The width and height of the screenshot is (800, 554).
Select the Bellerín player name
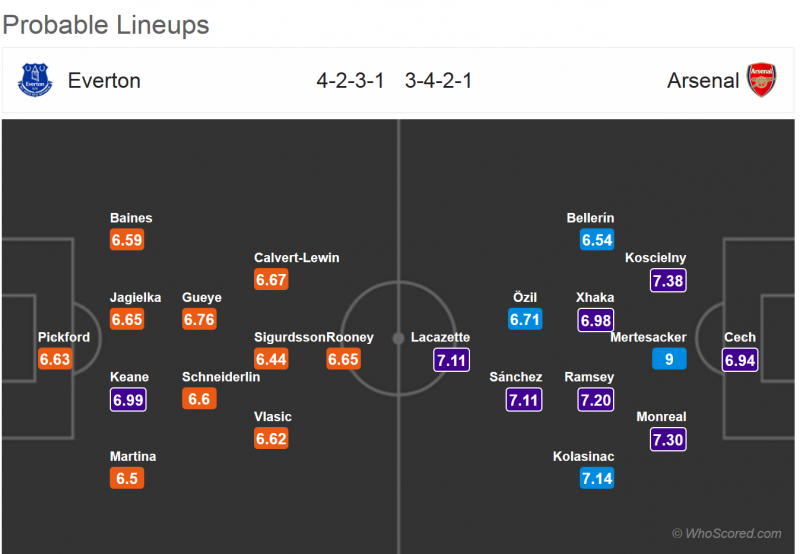tap(590, 218)
